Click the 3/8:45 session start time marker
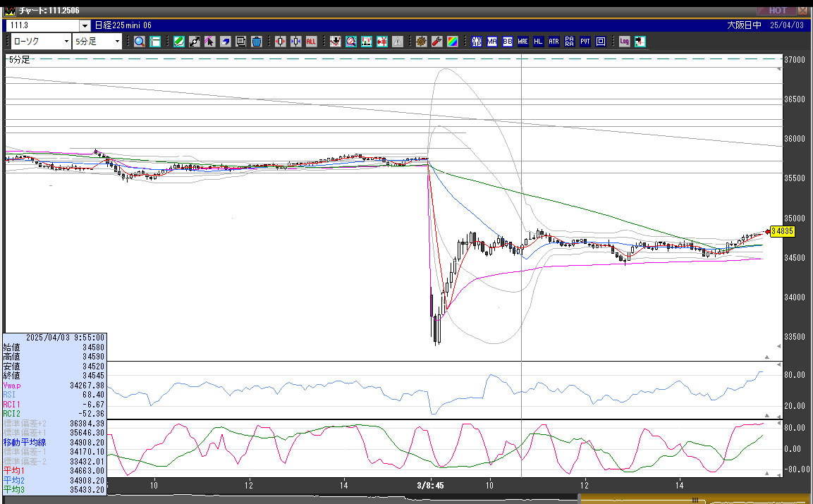813x504 pixels. click(x=430, y=486)
